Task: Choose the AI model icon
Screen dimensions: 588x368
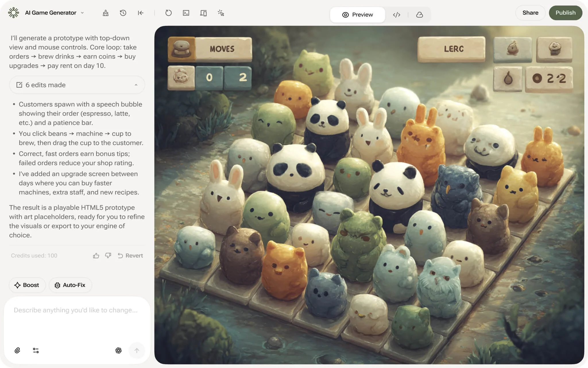Action: click(118, 350)
